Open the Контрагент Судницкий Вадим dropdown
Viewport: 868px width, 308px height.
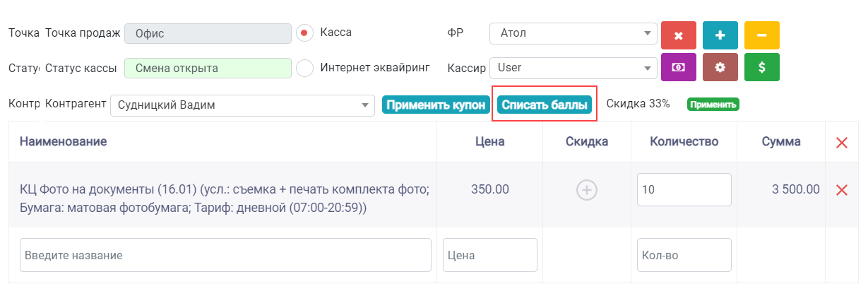tap(242, 105)
